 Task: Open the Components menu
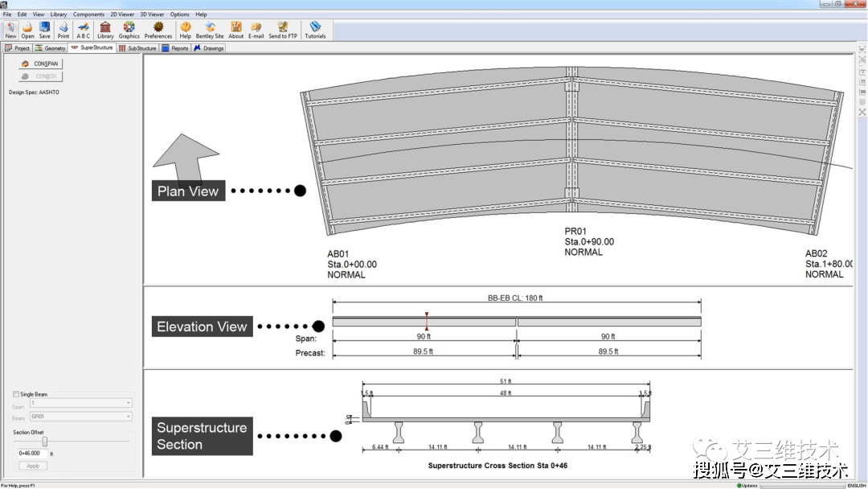click(x=88, y=14)
